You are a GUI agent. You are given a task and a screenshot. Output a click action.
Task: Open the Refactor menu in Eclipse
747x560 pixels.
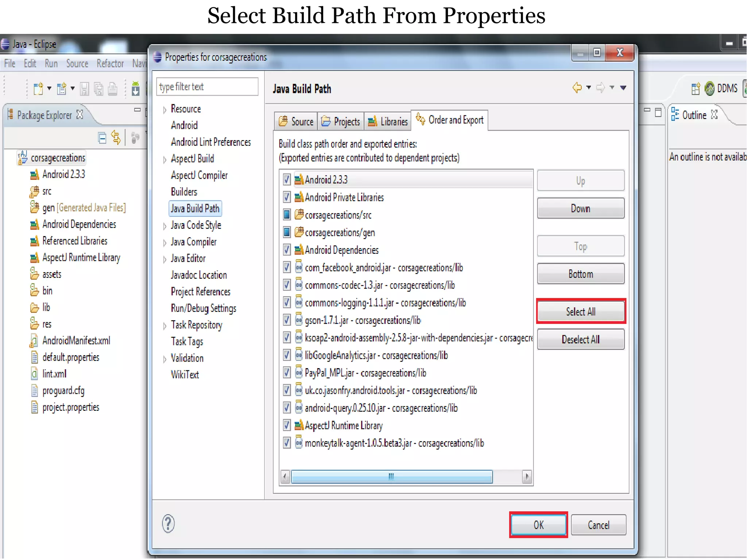[x=110, y=63]
